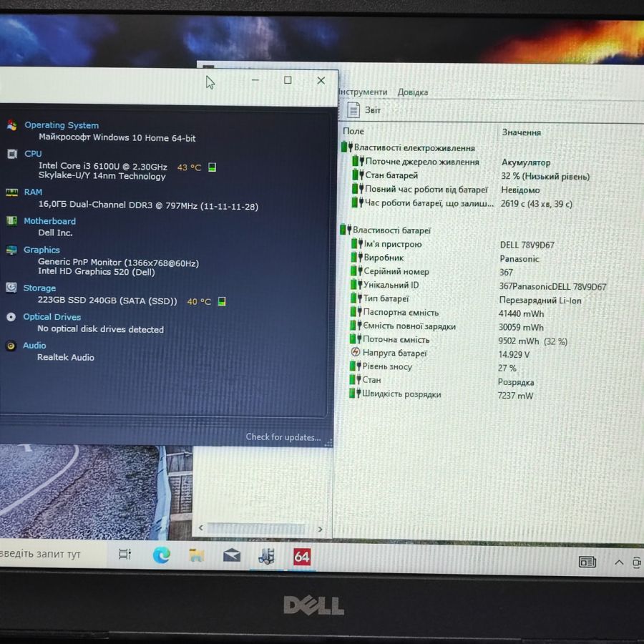Switch to the AIDA64 taskbar icon

tap(302, 557)
